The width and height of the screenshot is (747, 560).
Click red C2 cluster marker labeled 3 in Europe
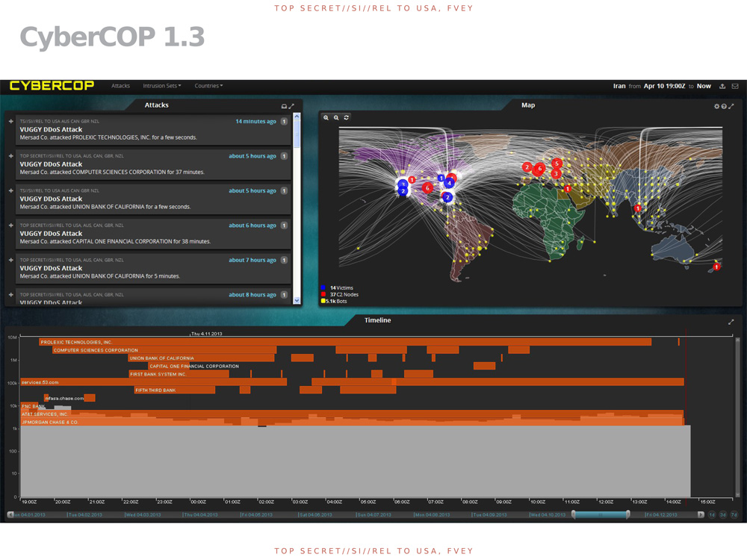pos(556,174)
